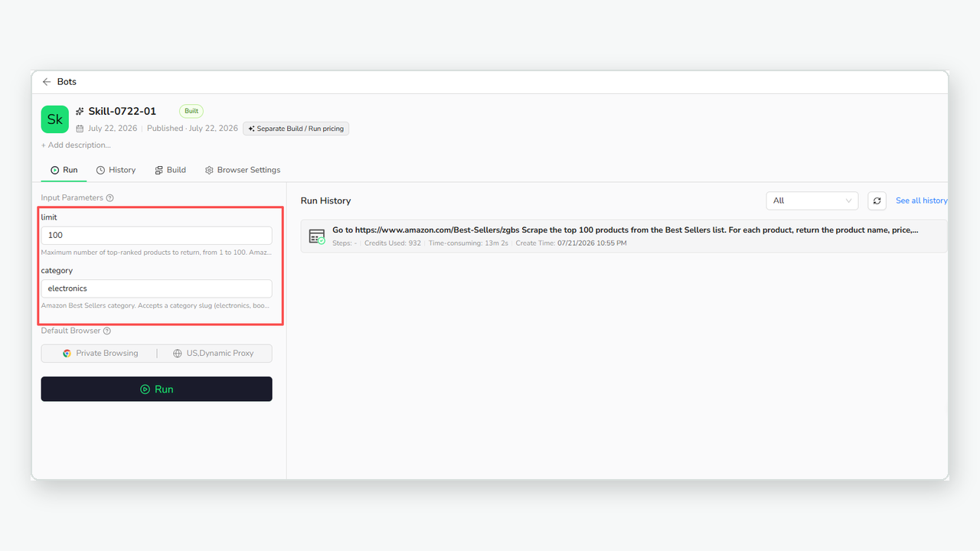Click the sparkle icon beside Skill-0722-01
Viewport: 980px width, 551px height.
[80, 111]
